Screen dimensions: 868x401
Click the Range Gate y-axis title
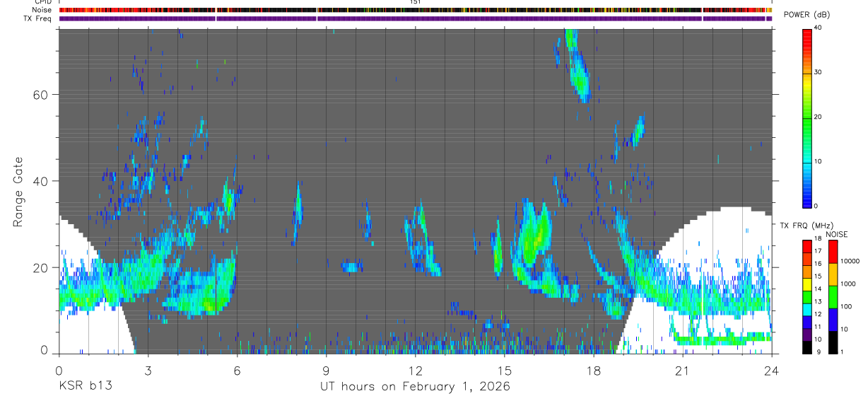click(18, 192)
